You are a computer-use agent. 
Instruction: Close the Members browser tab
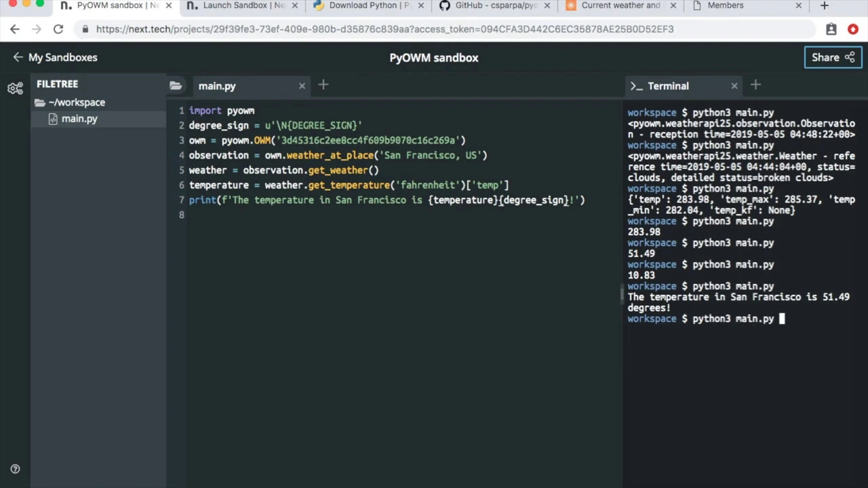pyautogui.click(x=799, y=5)
